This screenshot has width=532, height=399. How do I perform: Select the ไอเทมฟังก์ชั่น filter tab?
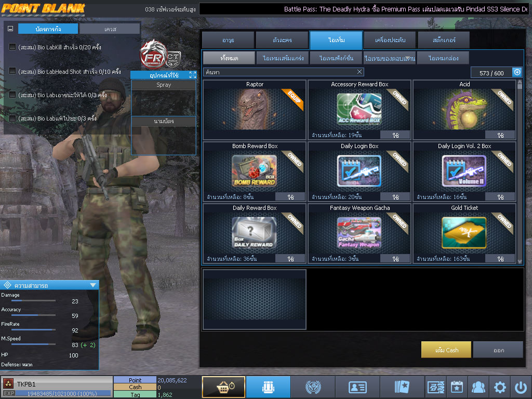[x=336, y=58]
